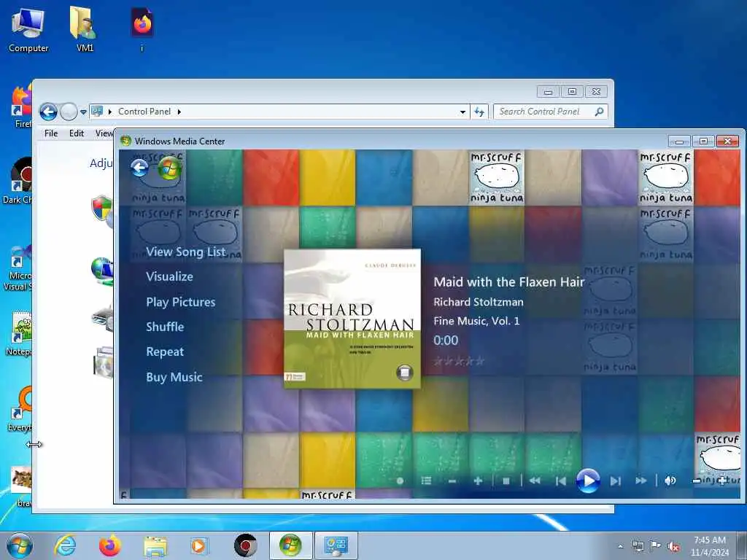This screenshot has width=747, height=560.
Task: Open Windows Media Player from taskbar
Action: coord(198,545)
